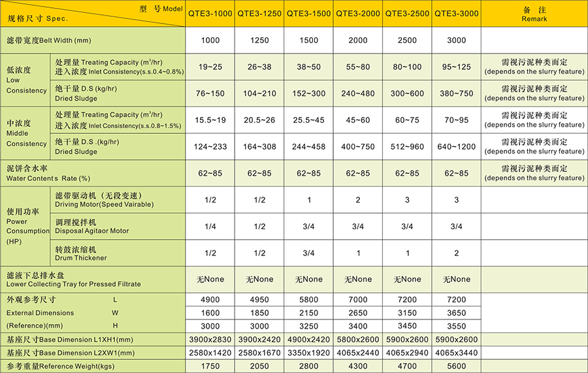Click the QTE3-1000 model column header

pyautogui.click(x=210, y=13)
